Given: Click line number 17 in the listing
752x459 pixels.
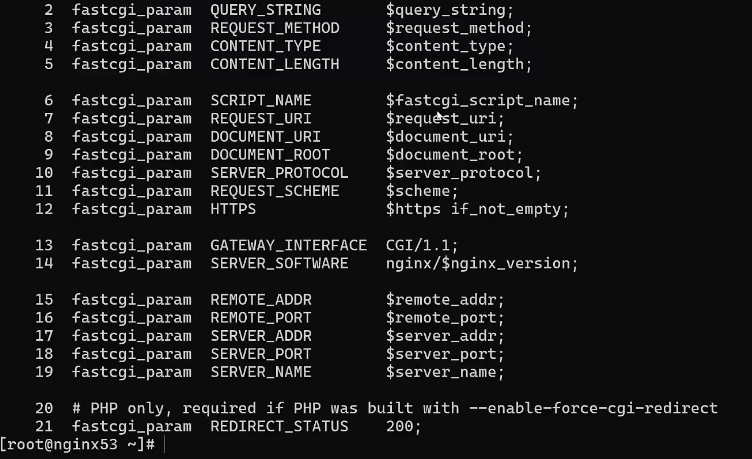Looking at the screenshot, I should point(44,336).
